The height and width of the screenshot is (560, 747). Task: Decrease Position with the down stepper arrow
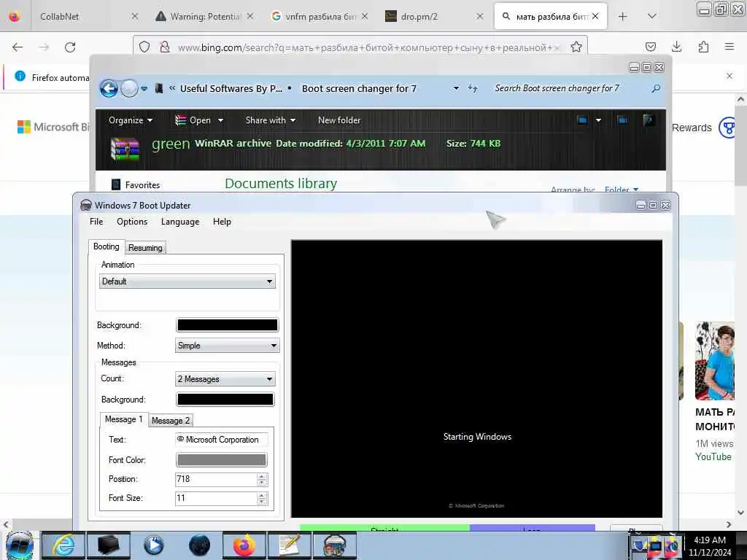pos(262,483)
